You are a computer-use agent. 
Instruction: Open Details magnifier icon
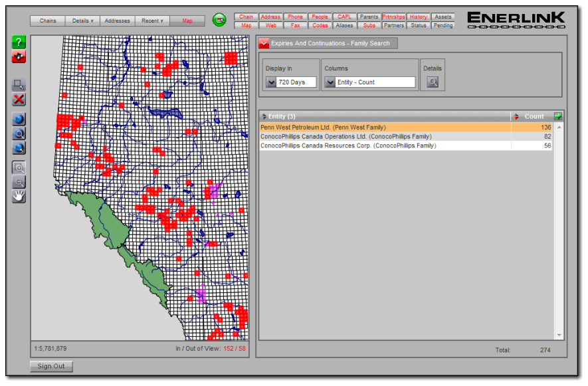433,82
